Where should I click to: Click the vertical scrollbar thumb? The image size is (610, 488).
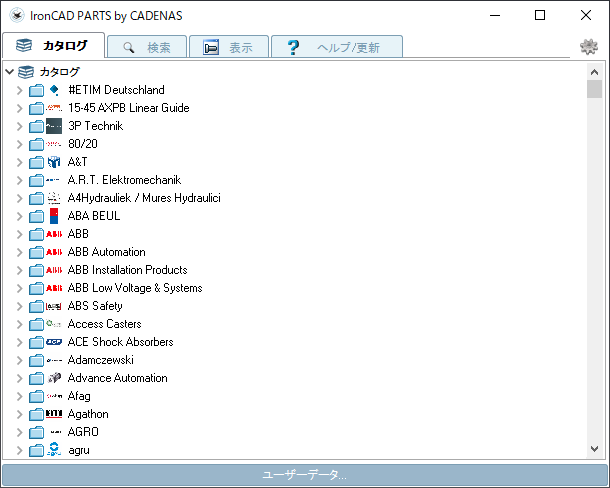594,89
